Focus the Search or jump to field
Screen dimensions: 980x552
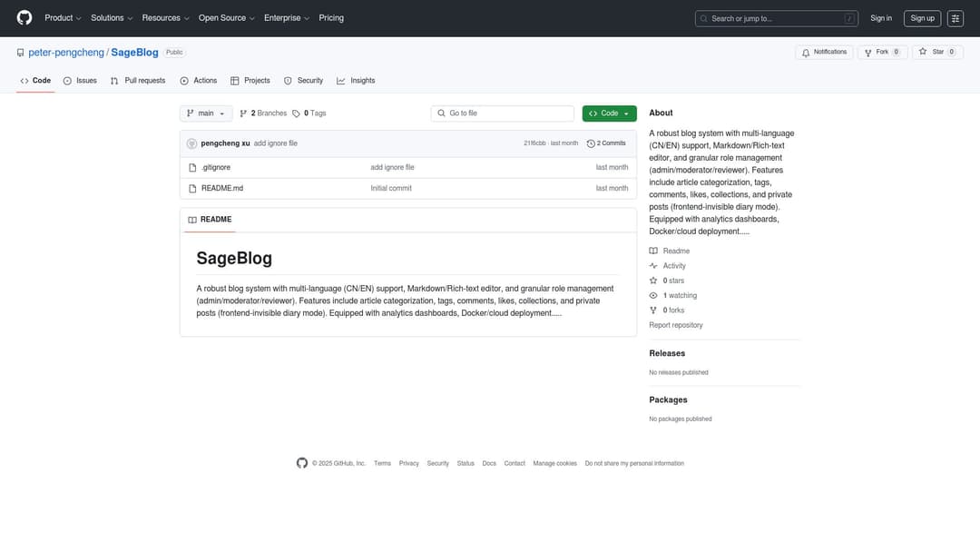[776, 19]
